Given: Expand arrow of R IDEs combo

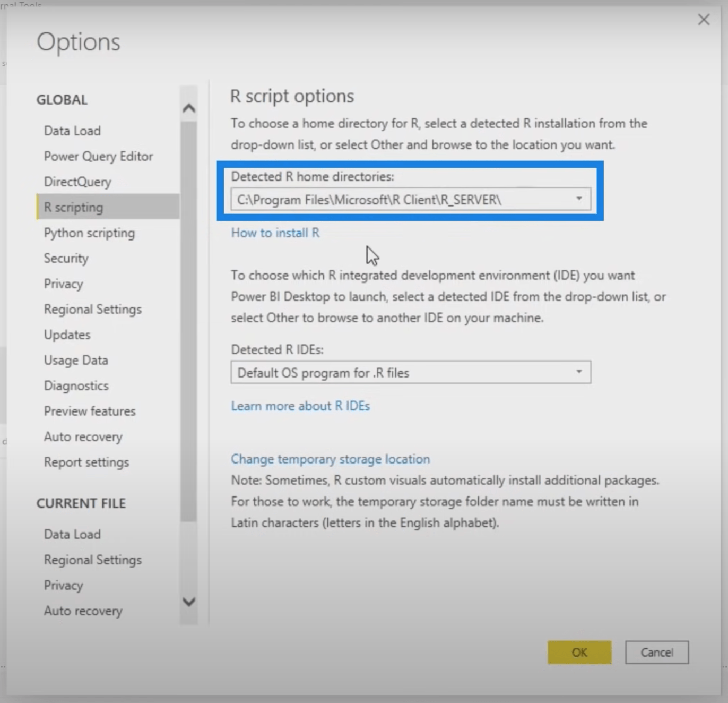Looking at the screenshot, I should (579, 372).
